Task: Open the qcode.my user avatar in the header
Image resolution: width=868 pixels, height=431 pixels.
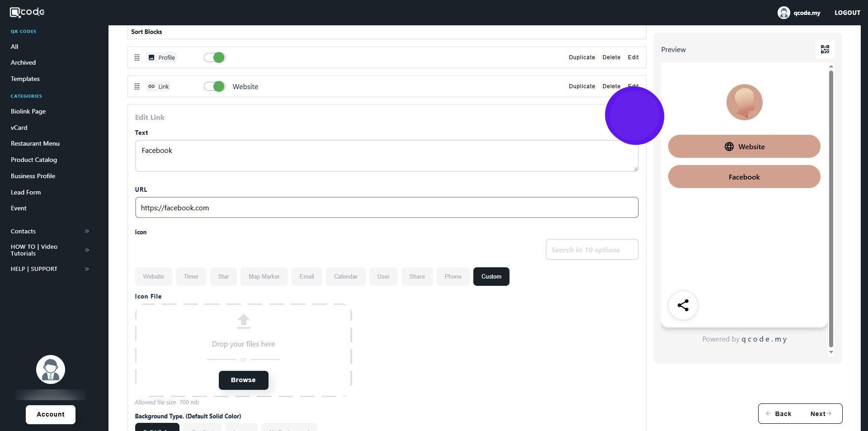Action: click(783, 13)
